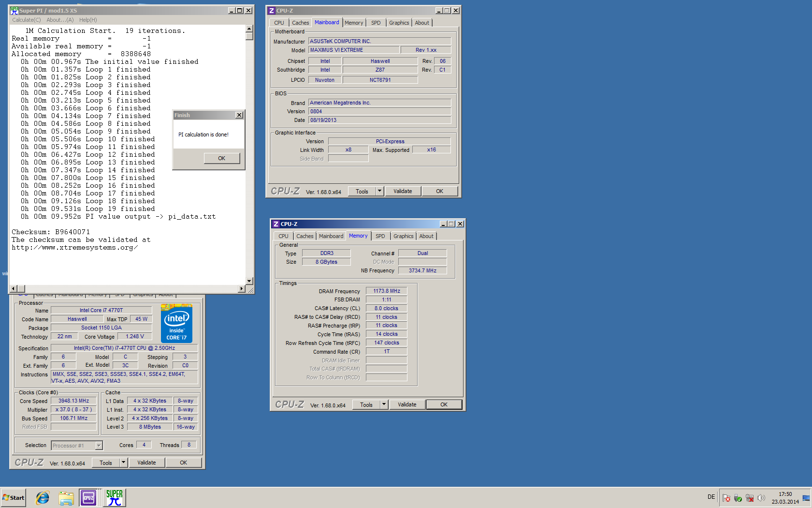Click Validate in the CPU window
Image resolution: width=812 pixels, height=508 pixels.
click(146, 463)
